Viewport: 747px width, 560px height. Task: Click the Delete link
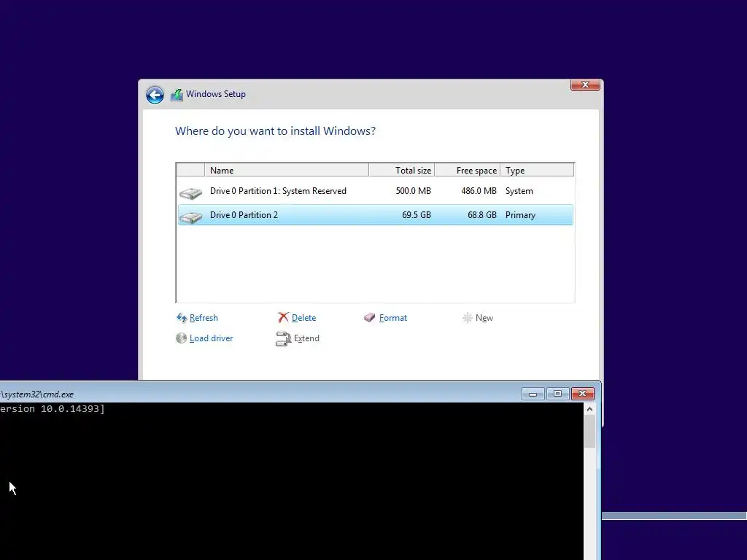tap(303, 318)
